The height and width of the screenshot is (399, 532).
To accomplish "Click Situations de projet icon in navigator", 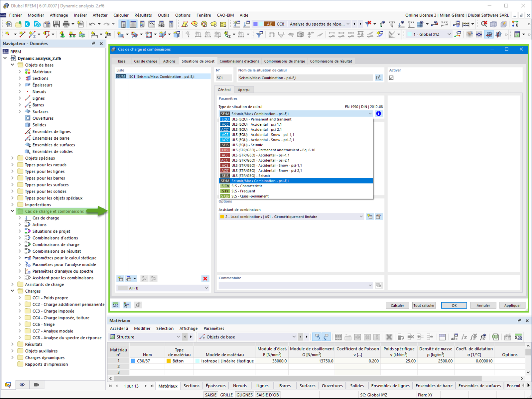I will 28,231.
